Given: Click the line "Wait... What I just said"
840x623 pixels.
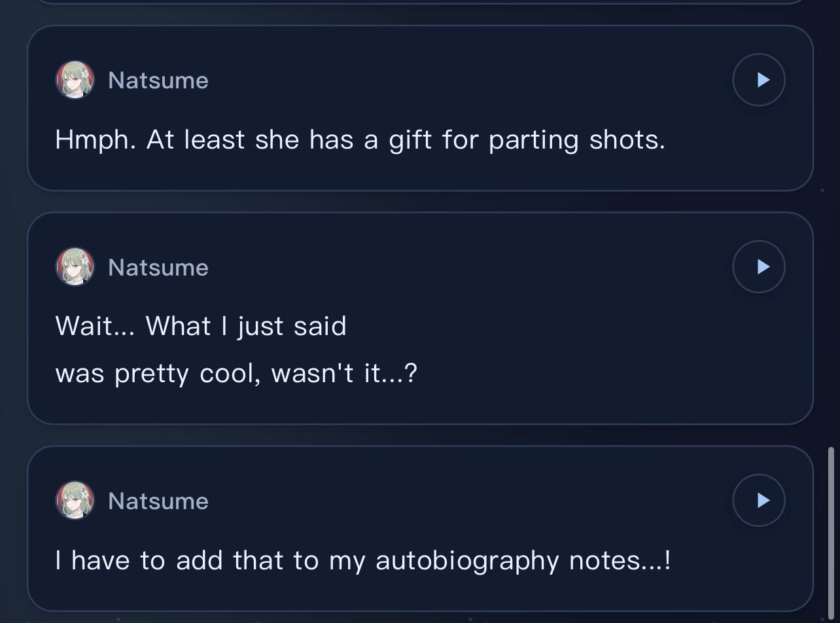Looking at the screenshot, I should click(x=201, y=326).
